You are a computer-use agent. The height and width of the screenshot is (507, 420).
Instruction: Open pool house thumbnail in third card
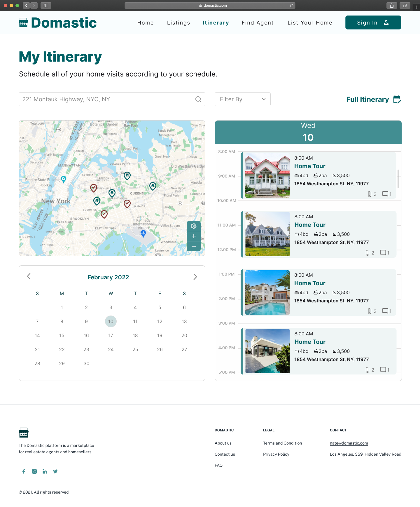[267, 292]
